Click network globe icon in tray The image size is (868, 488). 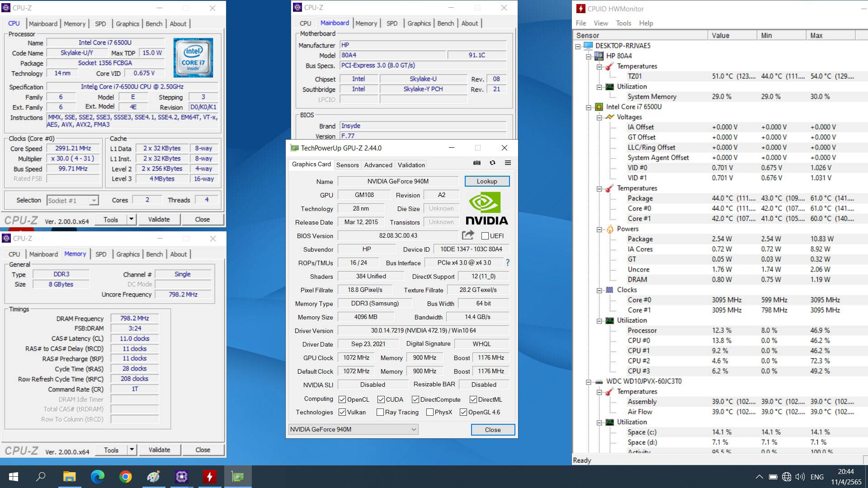[x=787, y=477]
